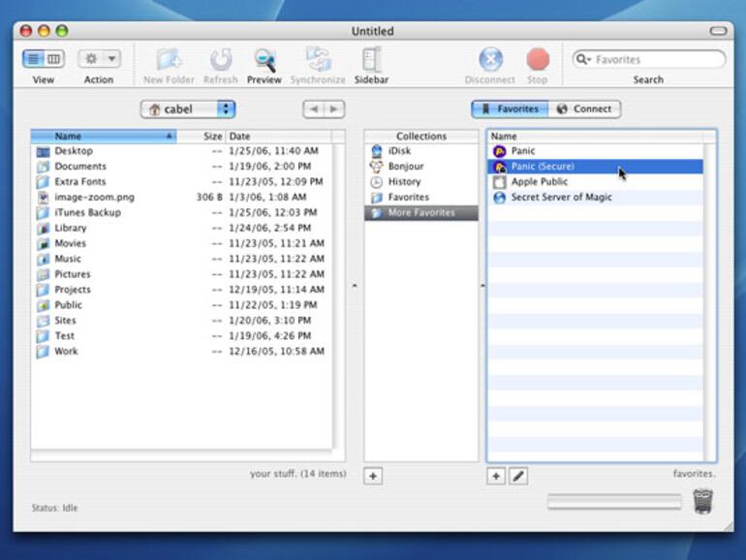Open the Action gear dropdown
This screenshot has width=746, height=560.
tap(99, 59)
